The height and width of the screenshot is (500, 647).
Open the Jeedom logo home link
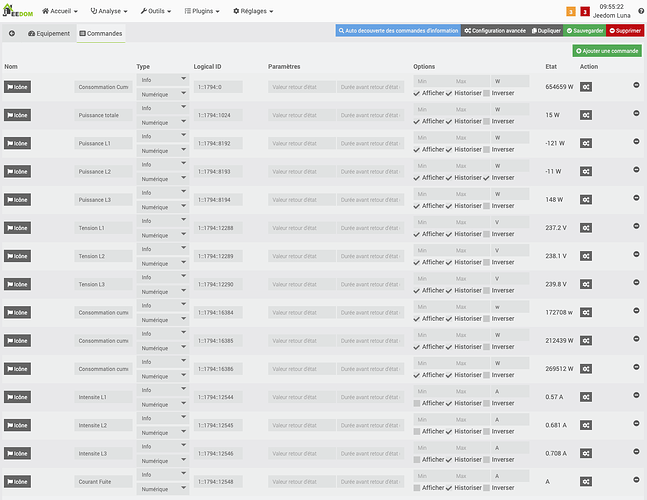(x=18, y=11)
